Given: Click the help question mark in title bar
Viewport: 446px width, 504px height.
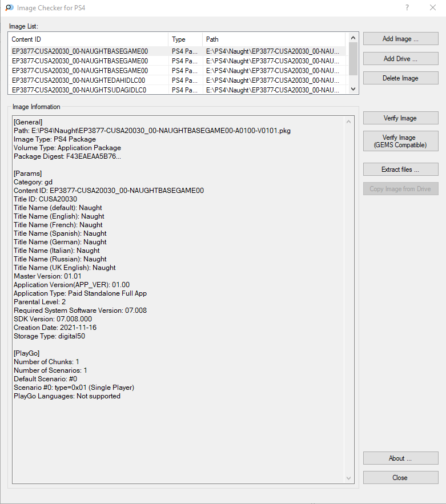Looking at the screenshot, I should coord(407,8).
